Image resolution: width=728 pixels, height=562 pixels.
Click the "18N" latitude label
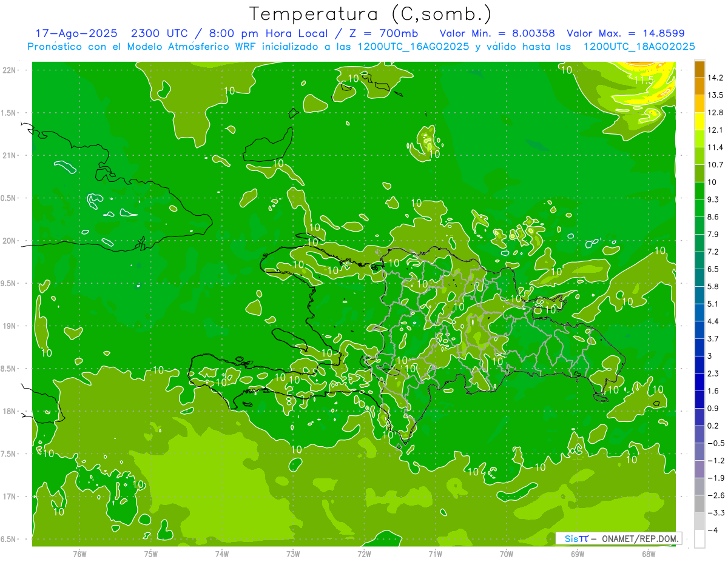point(9,411)
